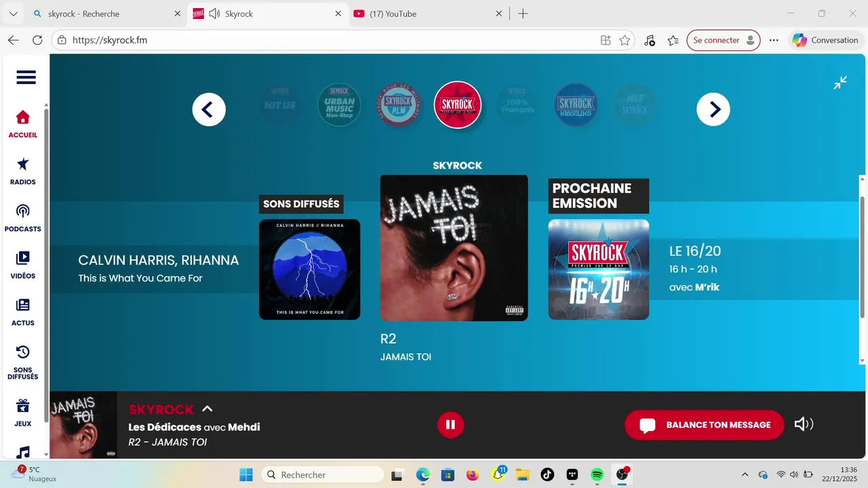This screenshot has width=868, height=488.
Task: Select the Hit Skyrock station
Action: pyautogui.click(x=635, y=105)
